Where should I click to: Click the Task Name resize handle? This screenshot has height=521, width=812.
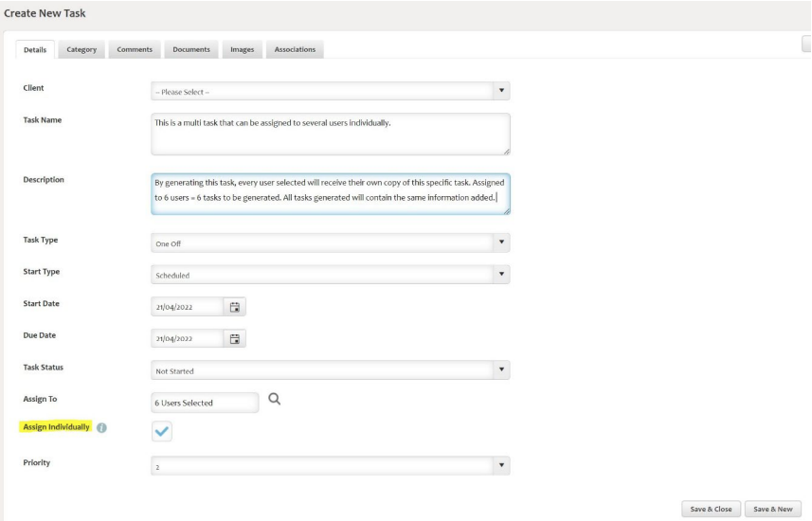coord(507,152)
